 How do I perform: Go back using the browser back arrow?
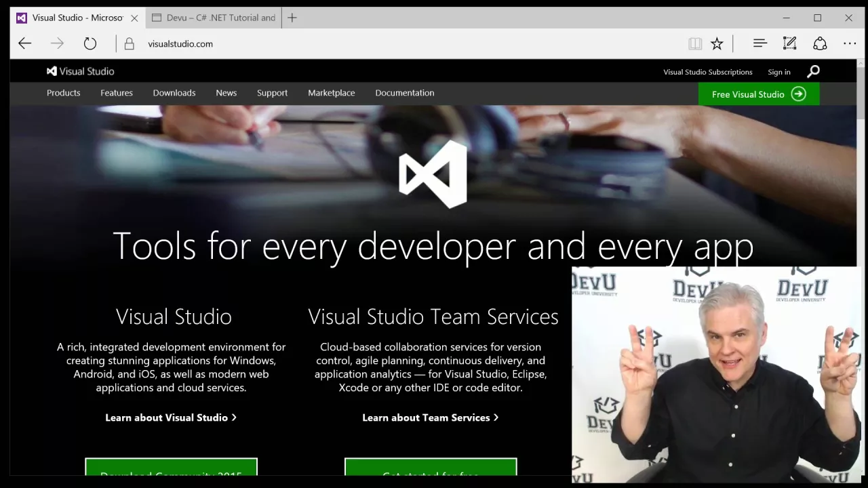coord(25,43)
